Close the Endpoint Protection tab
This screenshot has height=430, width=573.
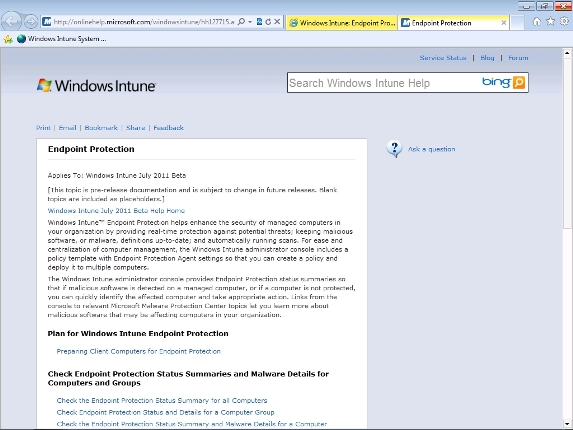504,23
